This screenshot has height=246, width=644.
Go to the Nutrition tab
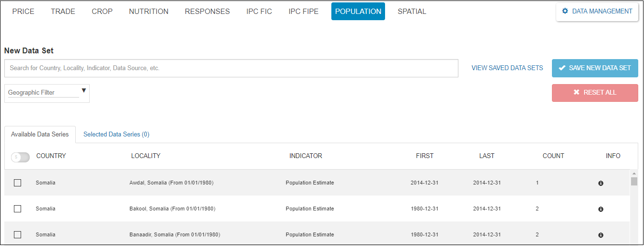(x=149, y=12)
